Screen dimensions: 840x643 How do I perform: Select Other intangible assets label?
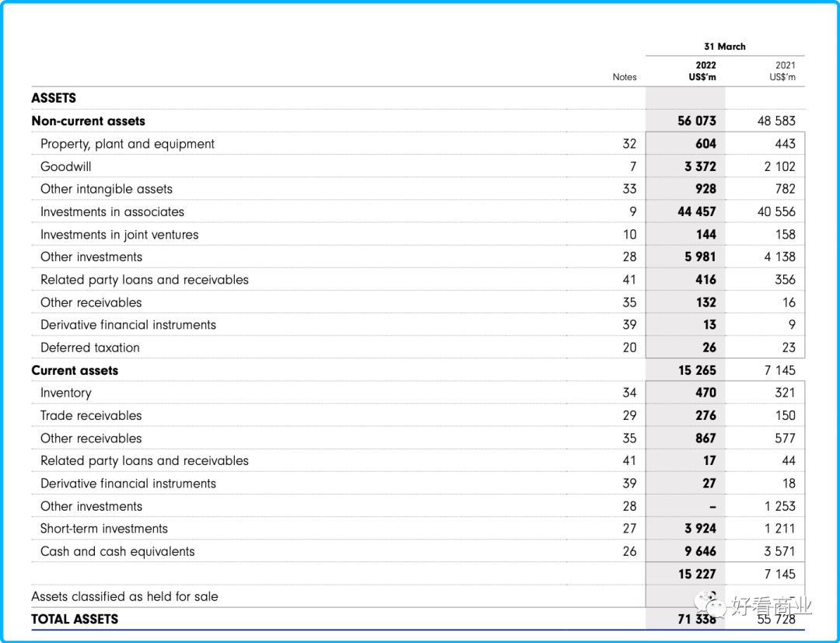[x=107, y=189]
